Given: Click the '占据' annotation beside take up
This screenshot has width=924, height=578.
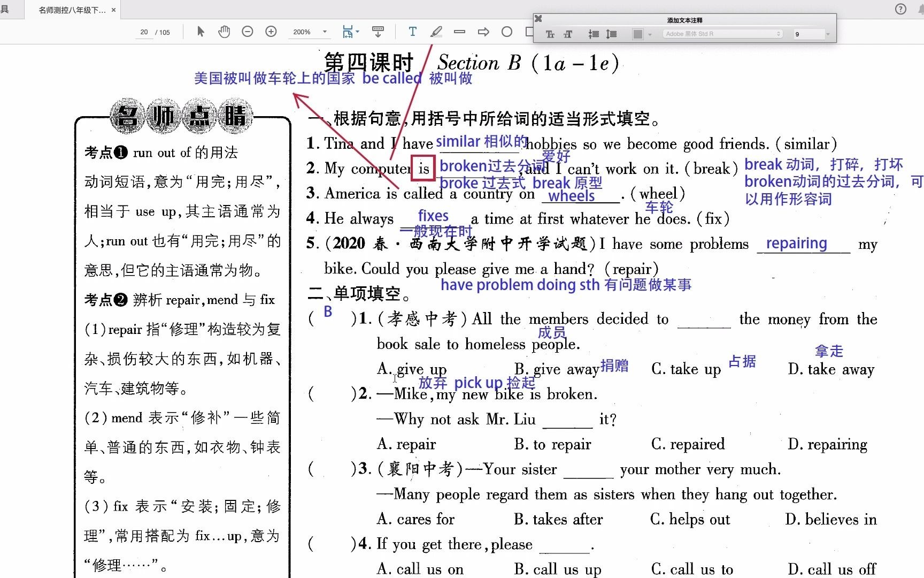Looking at the screenshot, I should (742, 361).
